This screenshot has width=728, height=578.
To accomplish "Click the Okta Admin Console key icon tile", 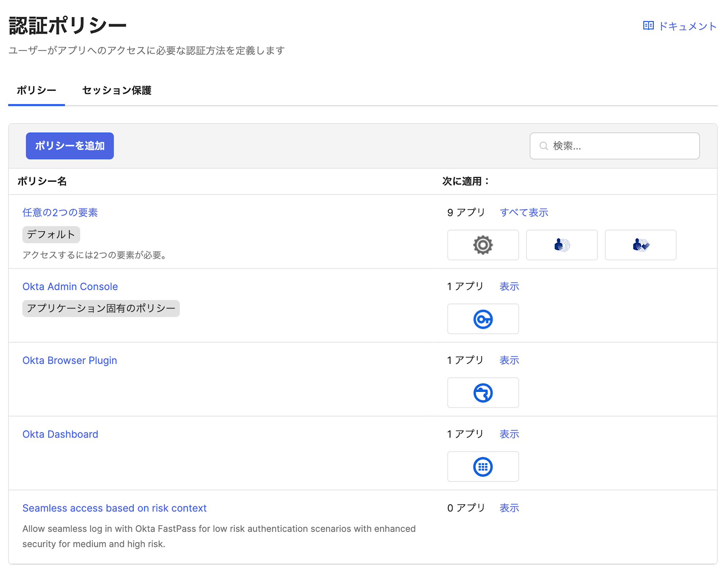I will point(483,319).
